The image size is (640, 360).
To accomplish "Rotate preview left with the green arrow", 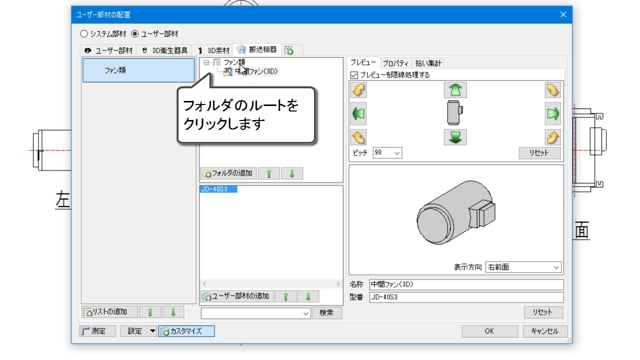I will coord(358,113).
